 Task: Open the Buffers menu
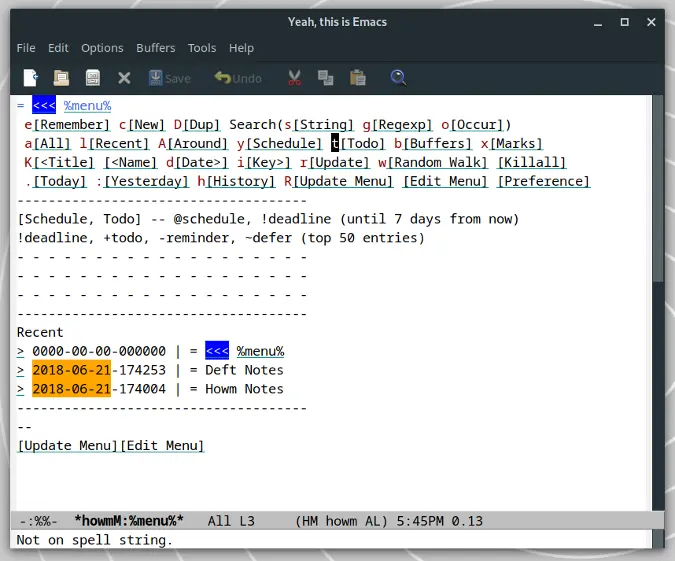[155, 48]
